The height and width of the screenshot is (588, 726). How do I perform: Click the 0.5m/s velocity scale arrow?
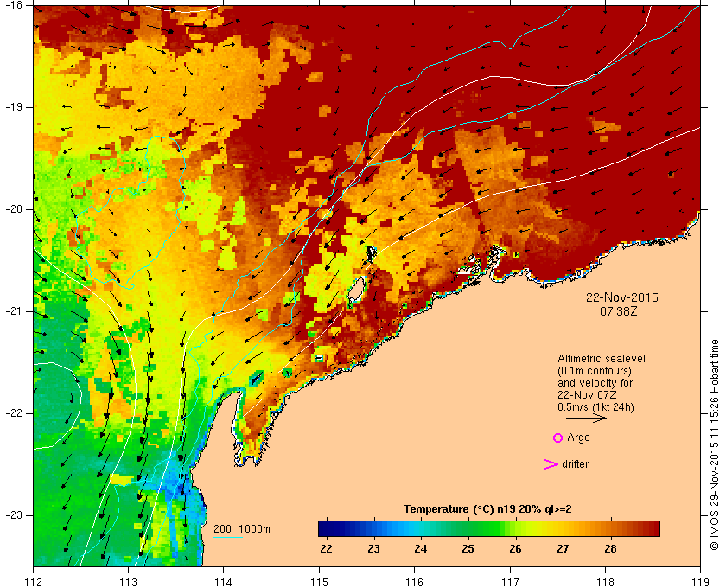[586, 418]
